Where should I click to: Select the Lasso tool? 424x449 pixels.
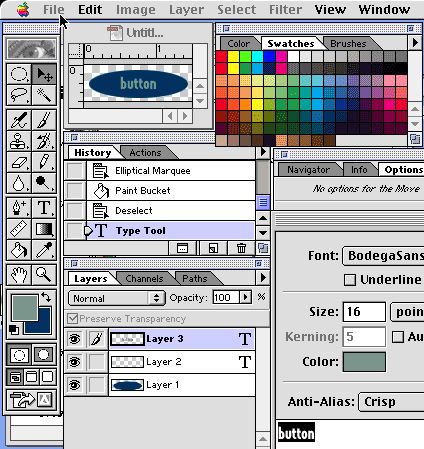coord(19,95)
